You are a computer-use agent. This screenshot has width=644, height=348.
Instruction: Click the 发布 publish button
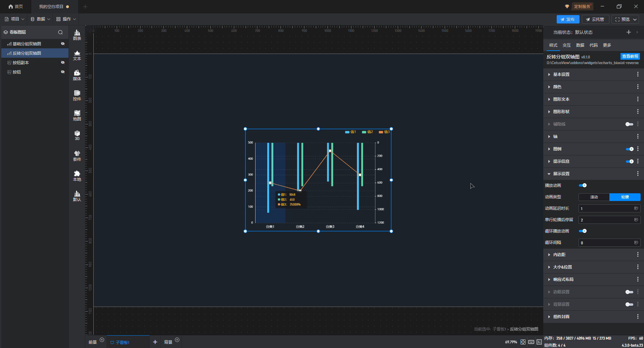point(567,19)
